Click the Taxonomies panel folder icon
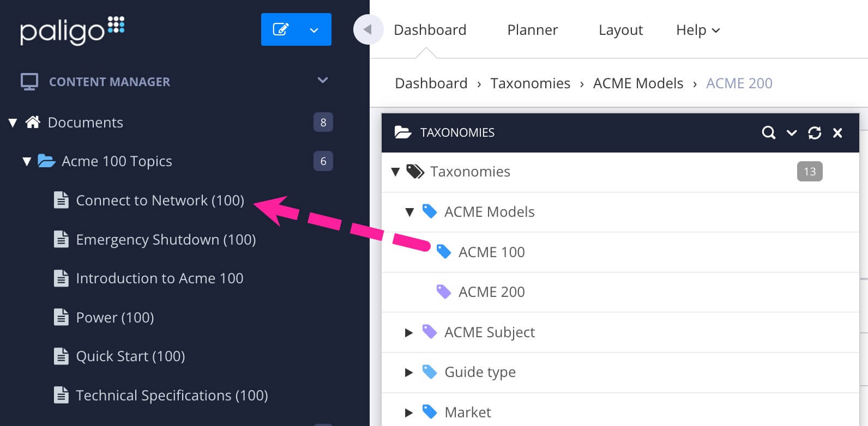 [x=403, y=132]
